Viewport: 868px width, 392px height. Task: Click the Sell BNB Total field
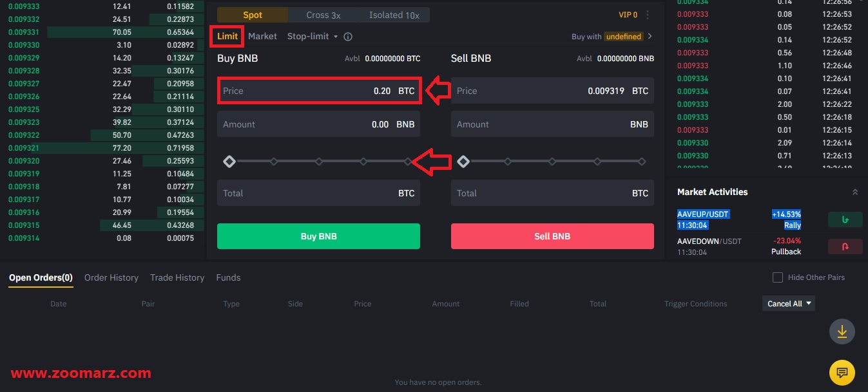pyautogui.click(x=552, y=193)
